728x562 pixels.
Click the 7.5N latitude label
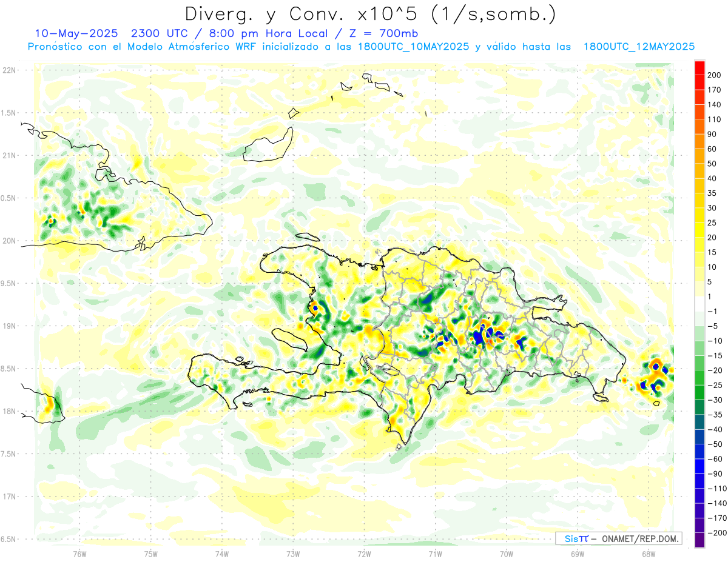(x=8, y=454)
